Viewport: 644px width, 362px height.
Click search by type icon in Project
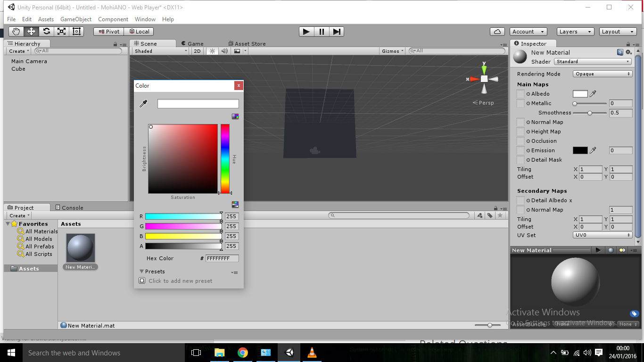coord(480,215)
